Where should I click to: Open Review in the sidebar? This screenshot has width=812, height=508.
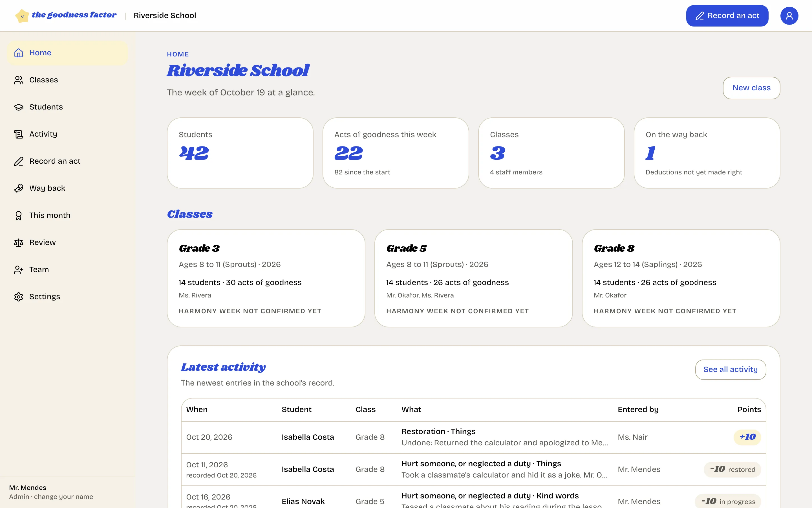67,243
